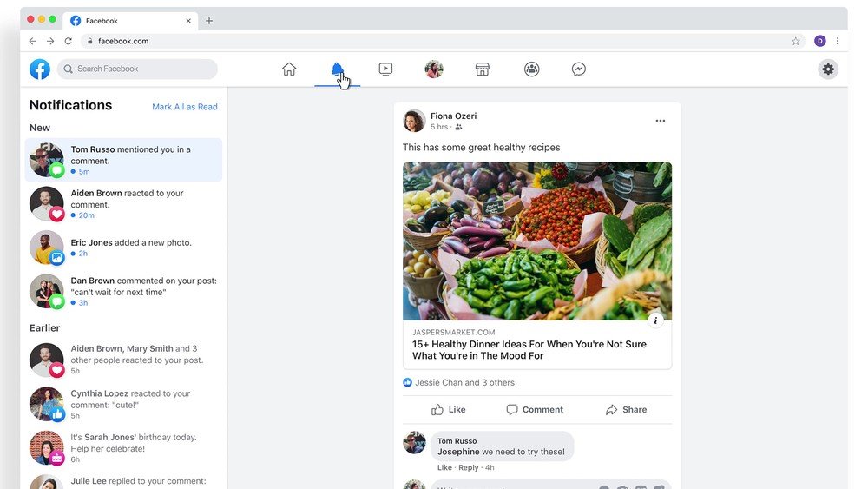Open the Home feed icon
868x489 pixels.
pyautogui.click(x=289, y=69)
